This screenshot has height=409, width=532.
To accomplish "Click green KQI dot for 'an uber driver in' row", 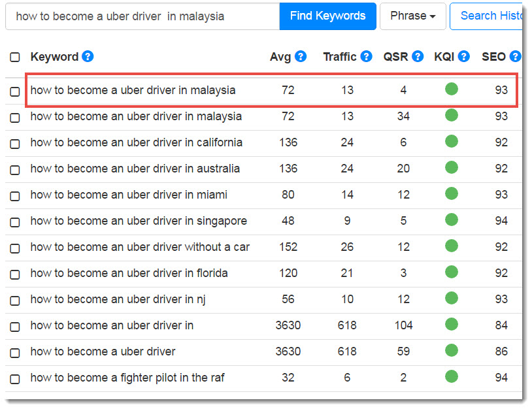I will click(452, 324).
